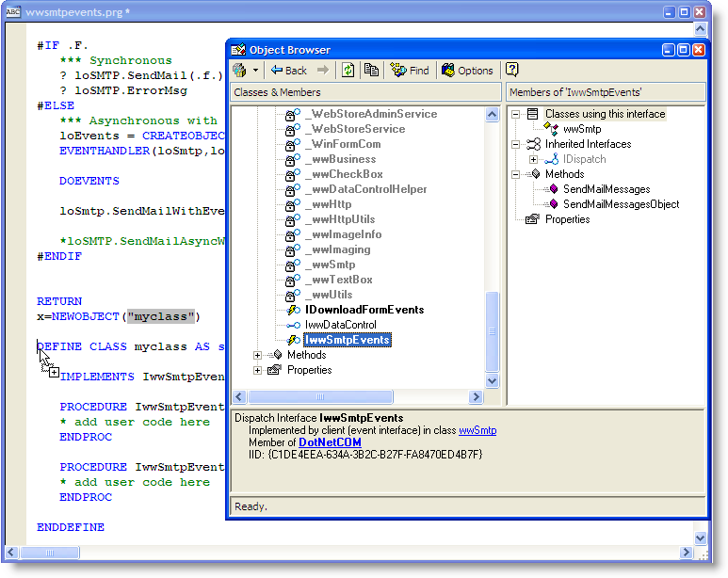The width and height of the screenshot is (728, 578).
Task: Follow the wwSmtp link in description pane
Action: coord(477,430)
